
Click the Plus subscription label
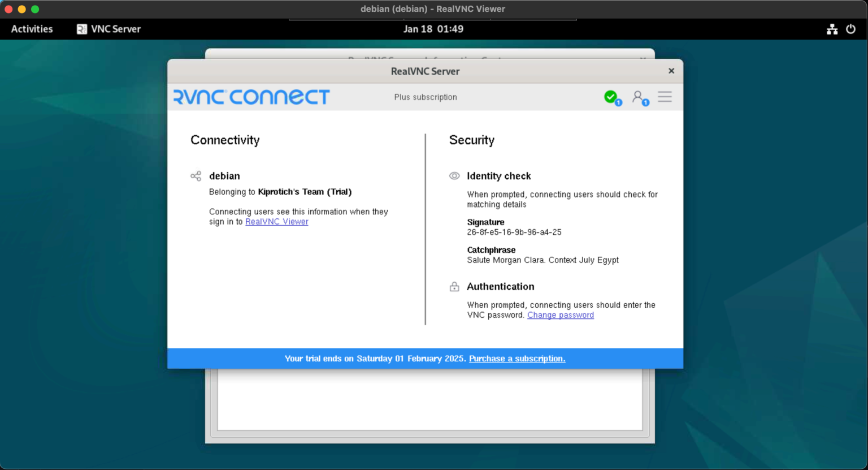425,97
